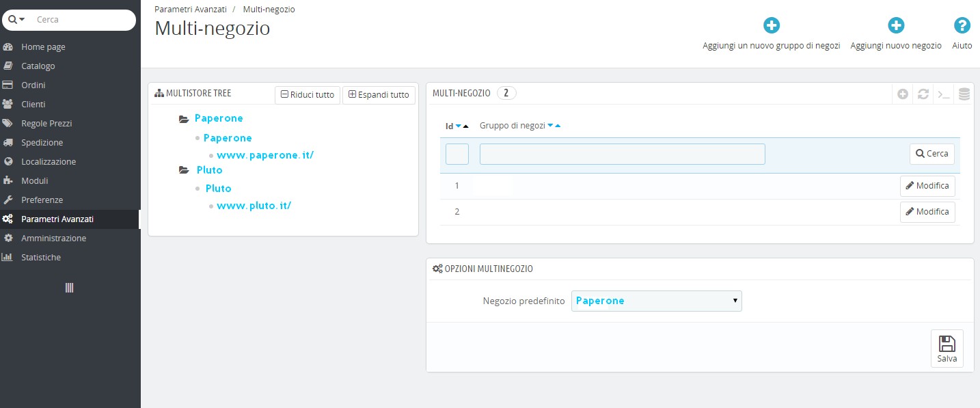Click Riduci tutto button

coord(308,95)
